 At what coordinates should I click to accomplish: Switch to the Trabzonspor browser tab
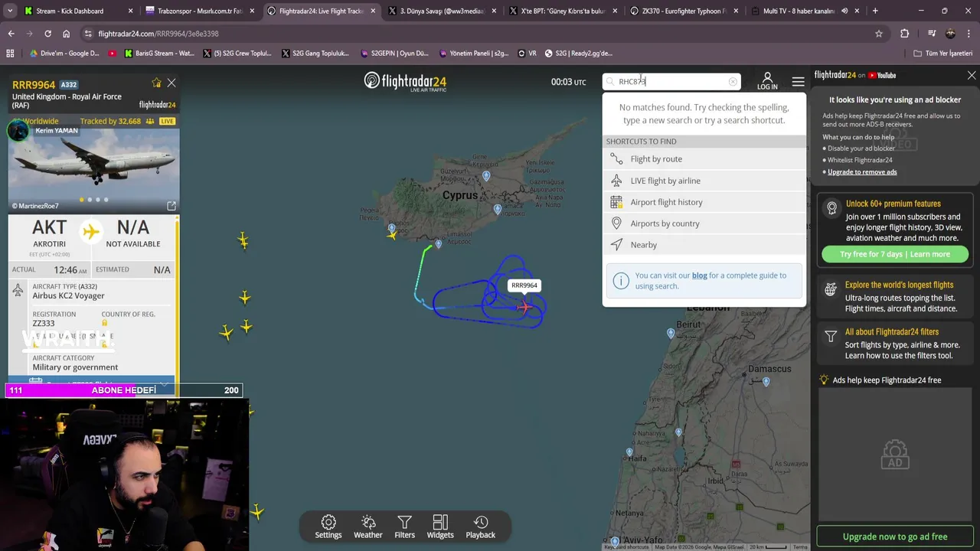tap(199, 11)
